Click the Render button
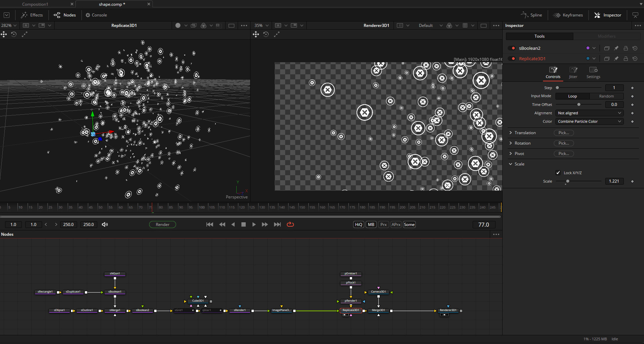The image size is (644, 344). click(x=162, y=224)
